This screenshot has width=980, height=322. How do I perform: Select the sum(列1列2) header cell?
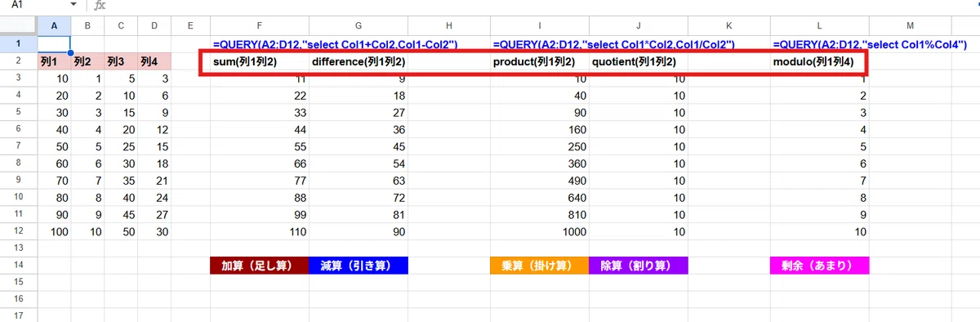pyautogui.click(x=259, y=61)
